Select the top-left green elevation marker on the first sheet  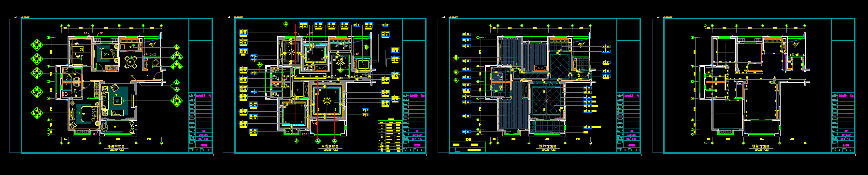click(37, 45)
